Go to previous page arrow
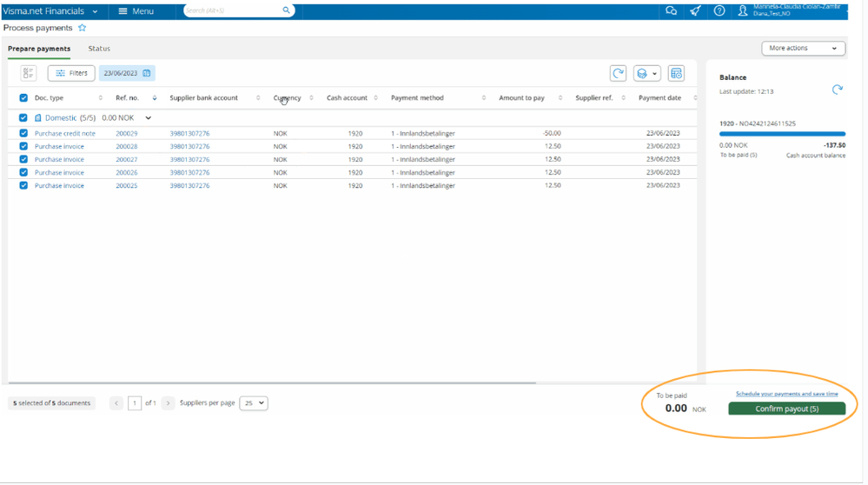 tap(116, 403)
